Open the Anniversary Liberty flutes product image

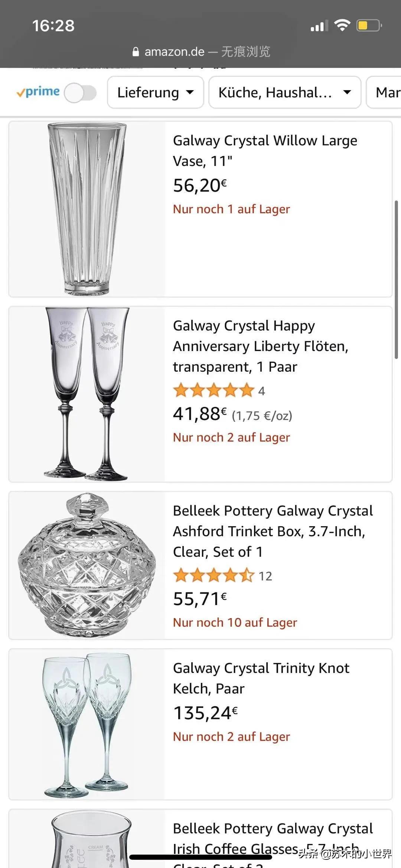(x=87, y=394)
